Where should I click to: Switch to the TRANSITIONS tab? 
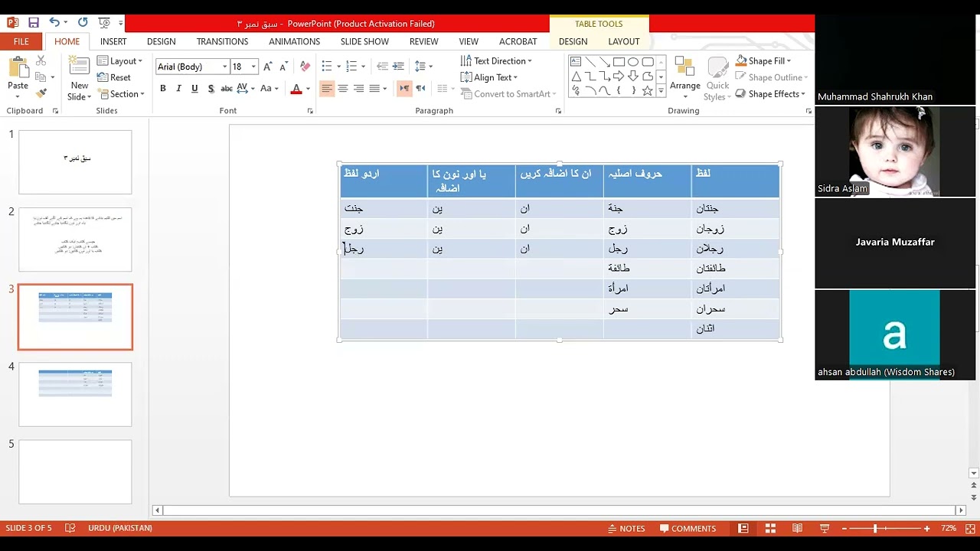[x=222, y=42]
